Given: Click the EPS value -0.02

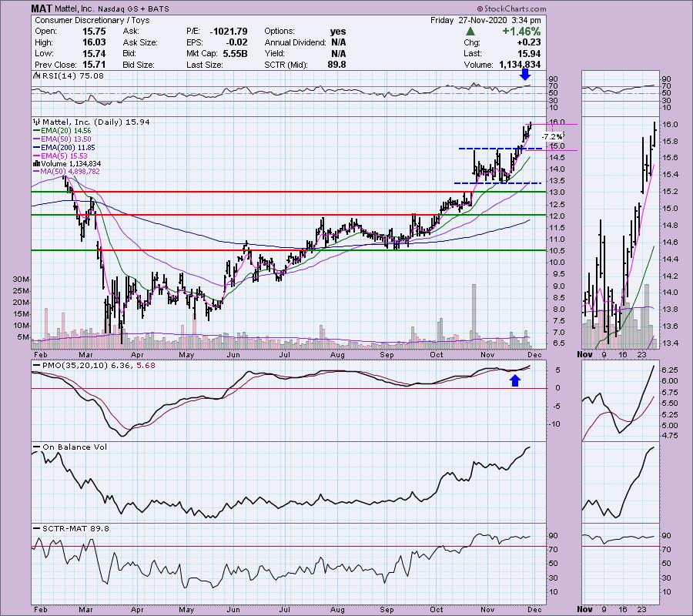Looking at the screenshot, I should coord(236,42).
